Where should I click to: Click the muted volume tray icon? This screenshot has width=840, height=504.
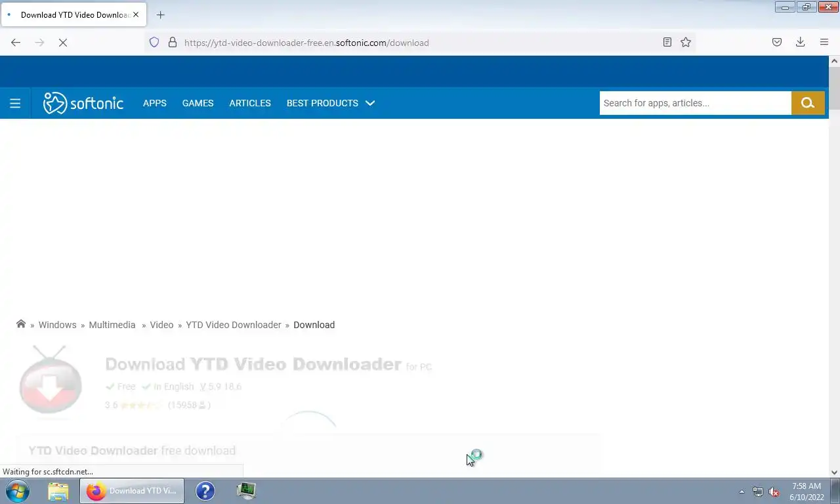(774, 492)
